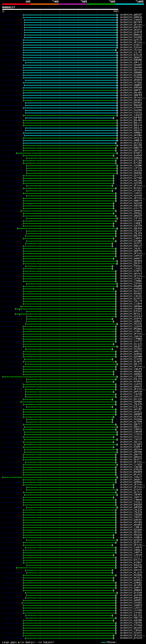
Task: Click hit label UniRef100_C6QNT9
Action: [131, 605]
